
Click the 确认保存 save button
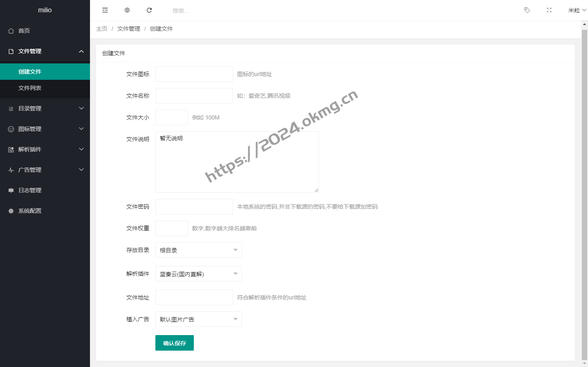(174, 343)
